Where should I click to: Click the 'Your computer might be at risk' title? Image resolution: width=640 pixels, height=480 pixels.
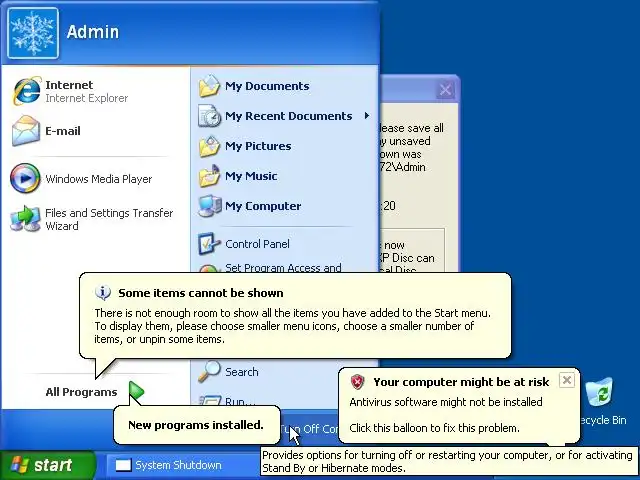[x=461, y=382]
